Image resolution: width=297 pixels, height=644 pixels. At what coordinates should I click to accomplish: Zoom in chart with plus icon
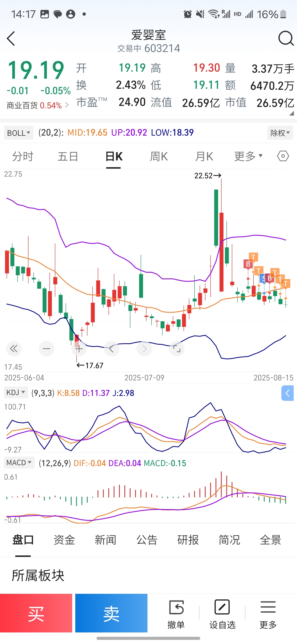(x=79, y=348)
